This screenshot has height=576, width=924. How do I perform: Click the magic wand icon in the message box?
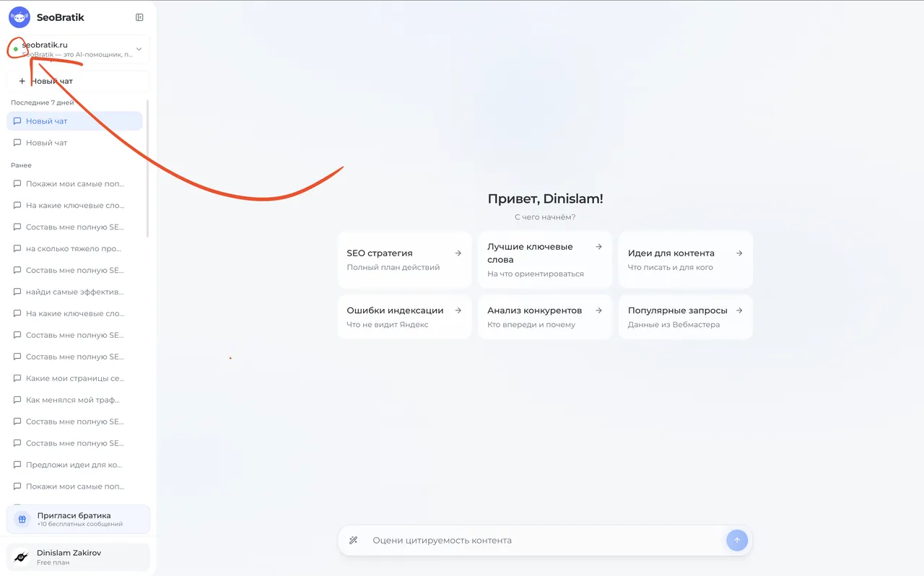point(354,540)
